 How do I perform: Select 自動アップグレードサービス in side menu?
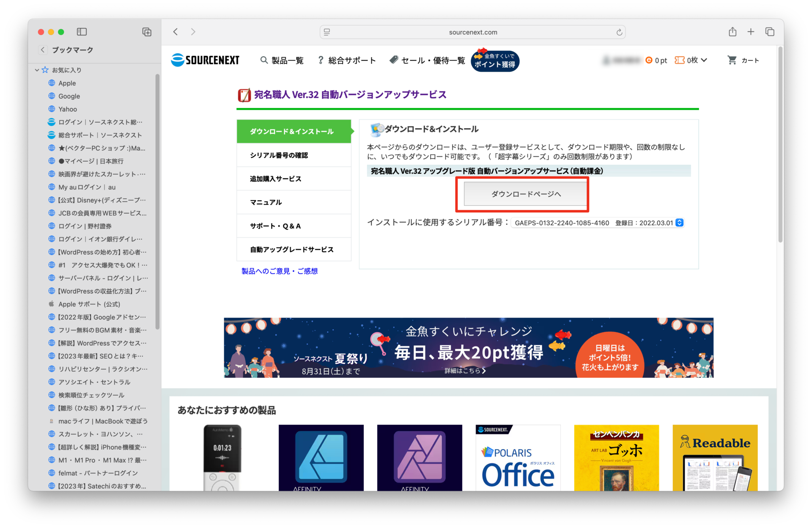pyautogui.click(x=294, y=250)
